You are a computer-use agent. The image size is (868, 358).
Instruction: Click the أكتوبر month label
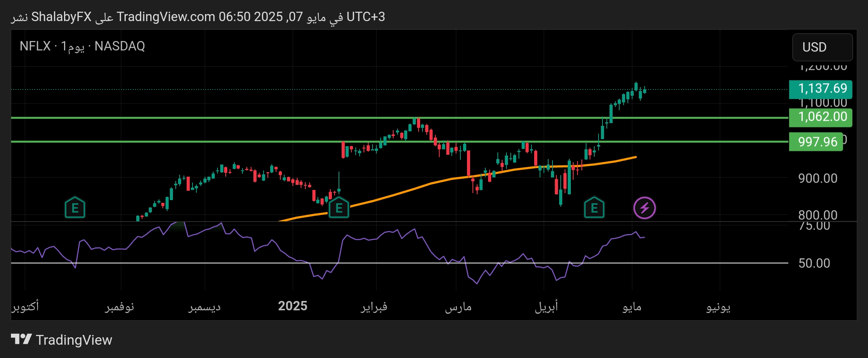(25, 306)
